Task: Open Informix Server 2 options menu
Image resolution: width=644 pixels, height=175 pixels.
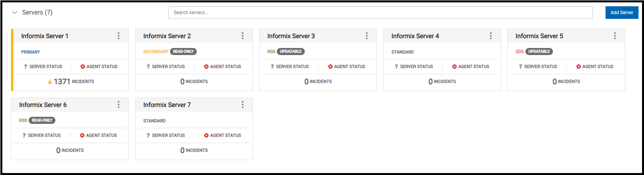Action: pyautogui.click(x=243, y=36)
